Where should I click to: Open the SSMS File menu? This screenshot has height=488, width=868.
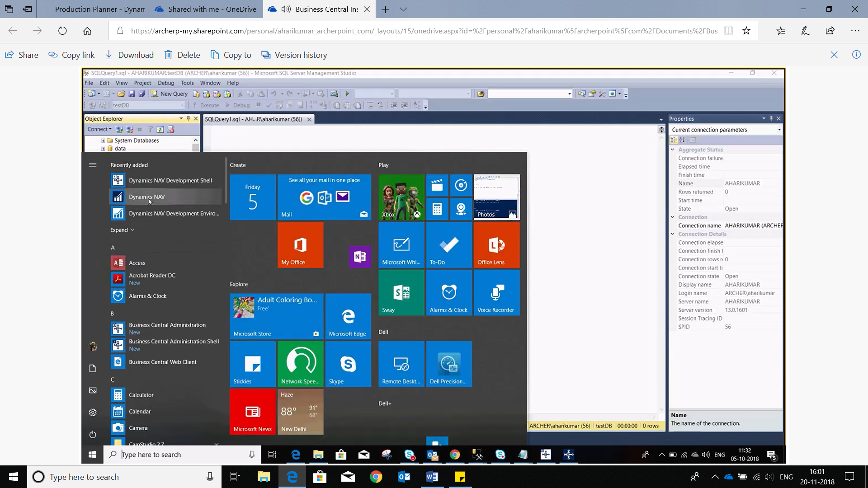coord(89,83)
